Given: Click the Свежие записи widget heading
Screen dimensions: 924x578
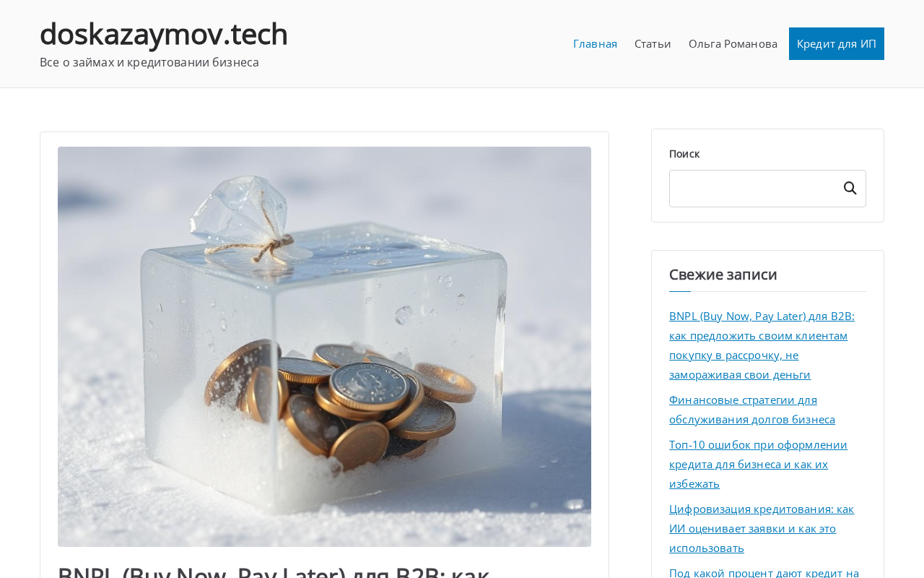Looking at the screenshot, I should coord(723,275).
